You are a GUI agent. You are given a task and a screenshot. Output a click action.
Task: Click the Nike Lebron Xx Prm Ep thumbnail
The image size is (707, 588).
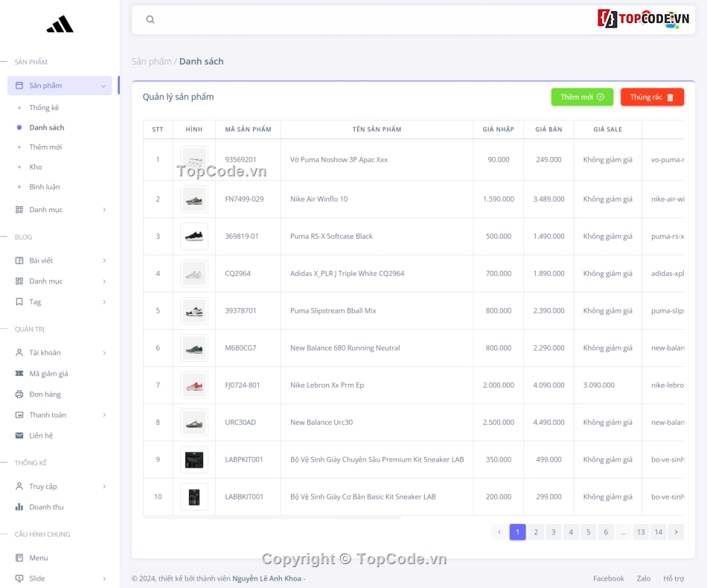coord(194,385)
